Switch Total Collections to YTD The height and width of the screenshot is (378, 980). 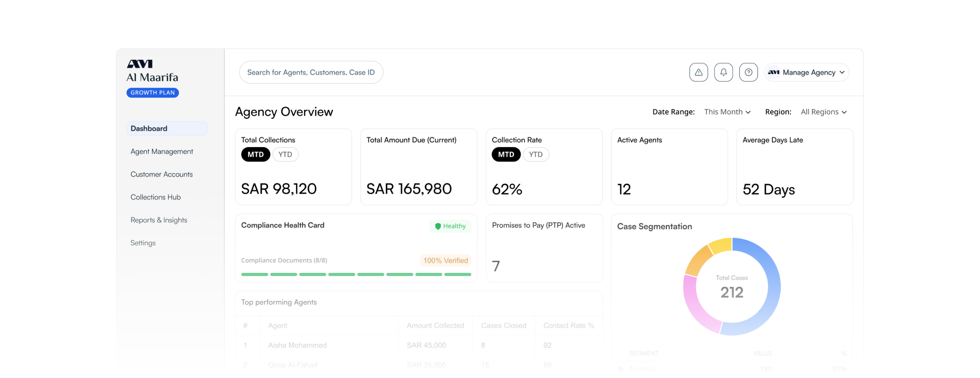point(285,155)
